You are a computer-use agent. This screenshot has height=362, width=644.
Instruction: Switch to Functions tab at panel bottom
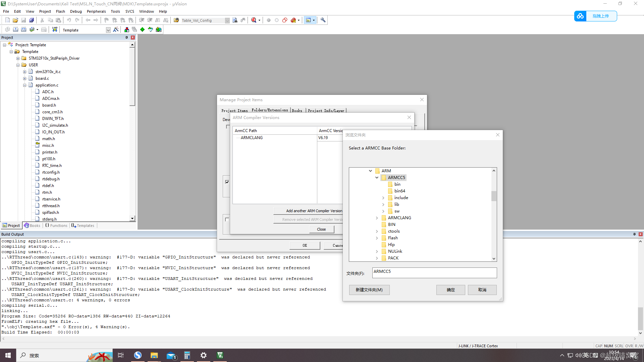[x=56, y=226]
